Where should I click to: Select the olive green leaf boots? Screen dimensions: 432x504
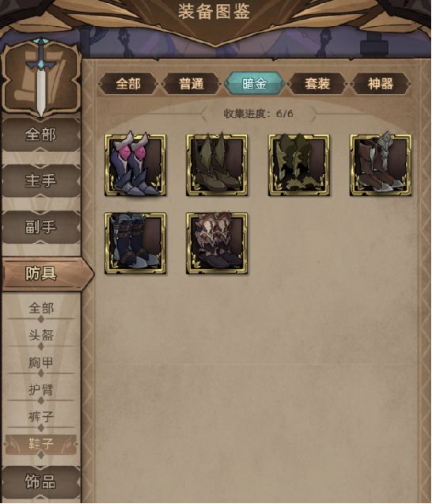(217, 165)
